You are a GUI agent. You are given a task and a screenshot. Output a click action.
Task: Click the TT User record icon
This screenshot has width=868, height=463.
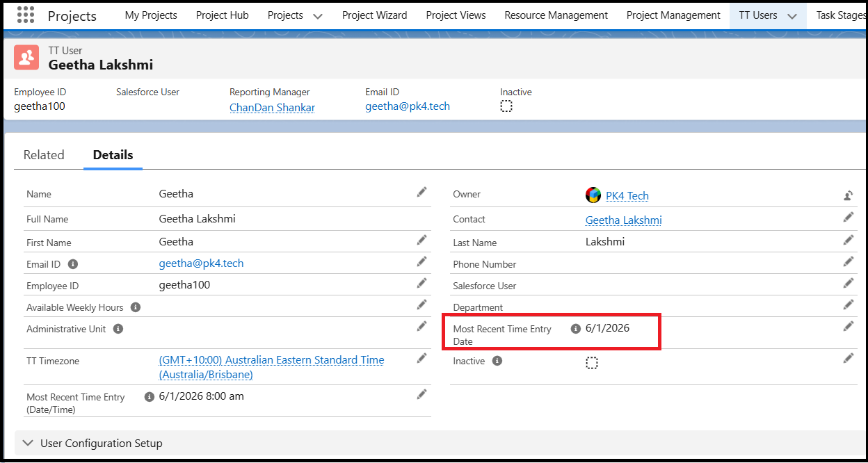pos(26,58)
